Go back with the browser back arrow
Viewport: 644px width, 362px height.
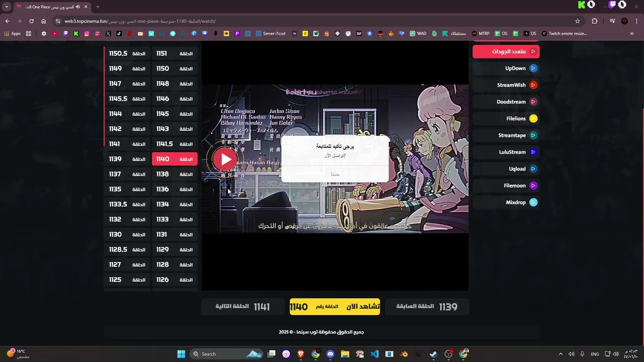coord(7,21)
